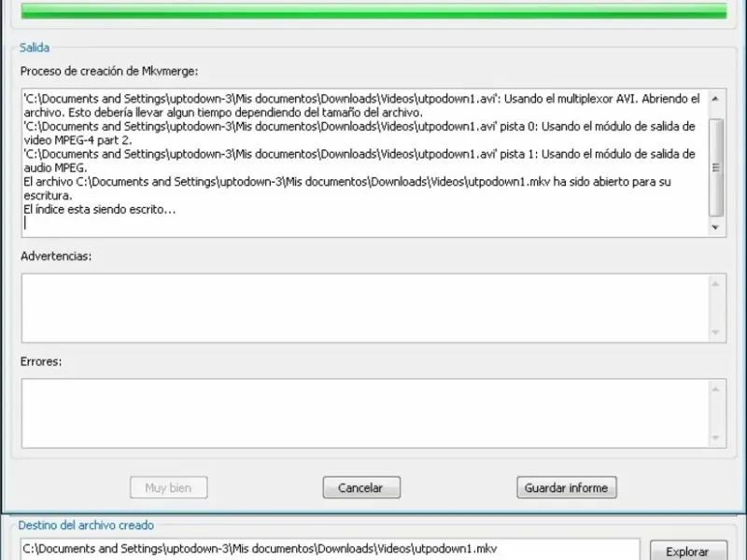The image size is (747, 560).
Task: Click the Cancelar button
Action: [x=361, y=487]
